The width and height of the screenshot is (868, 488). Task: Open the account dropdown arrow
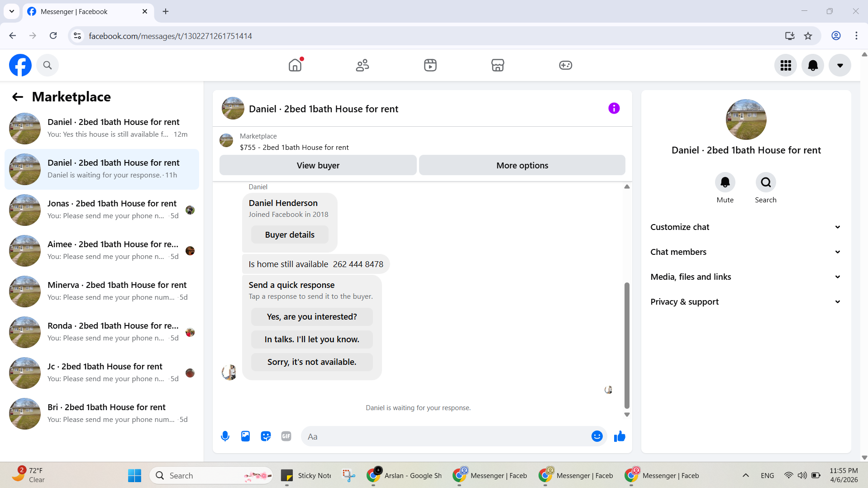[x=840, y=65]
